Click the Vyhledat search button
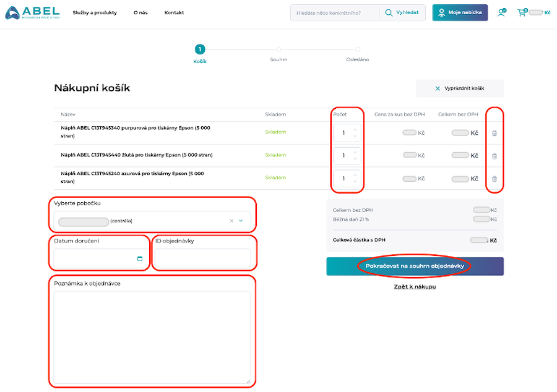 coord(402,13)
